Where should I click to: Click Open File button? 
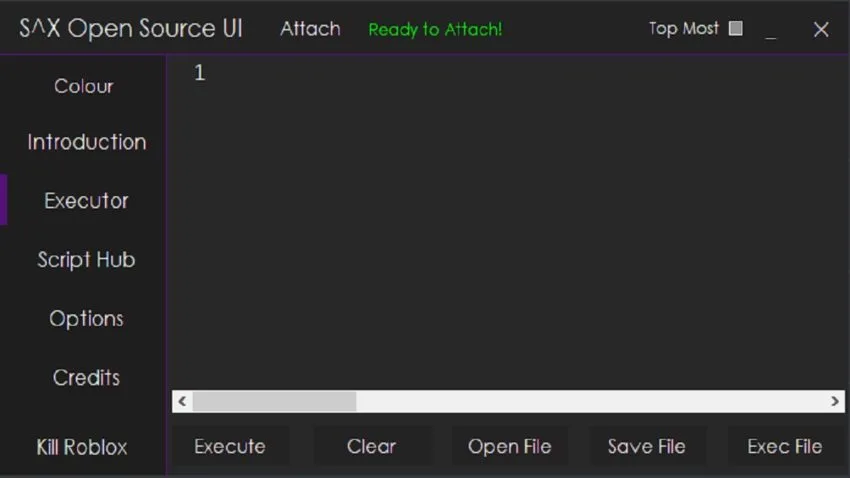(510, 447)
